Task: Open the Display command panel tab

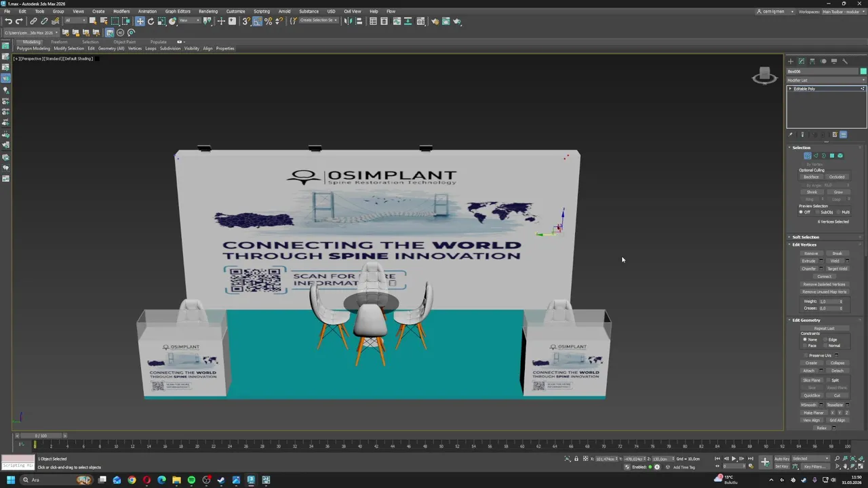Action: [833, 61]
